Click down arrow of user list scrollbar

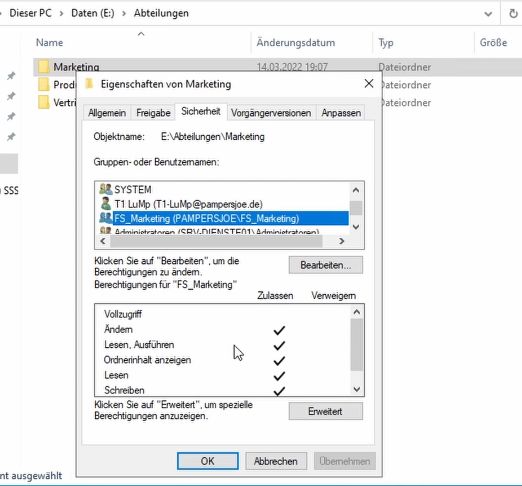(x=356, y=227)
